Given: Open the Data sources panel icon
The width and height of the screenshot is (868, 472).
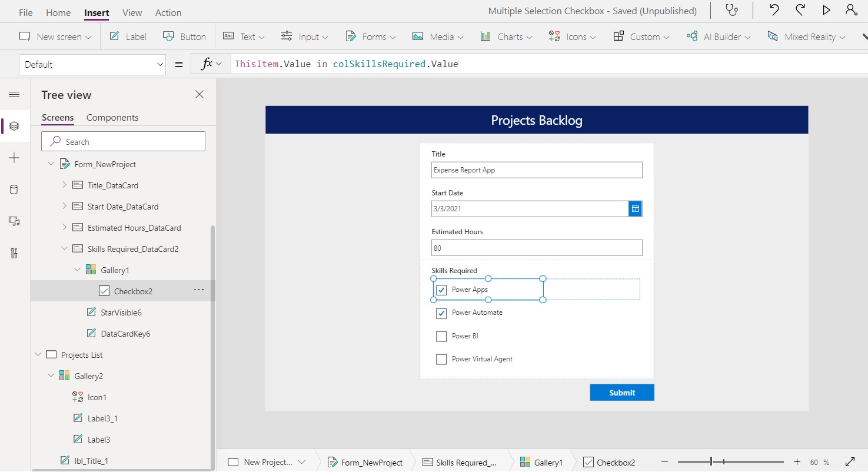Looking at the screenshot, I should (15, 189).
